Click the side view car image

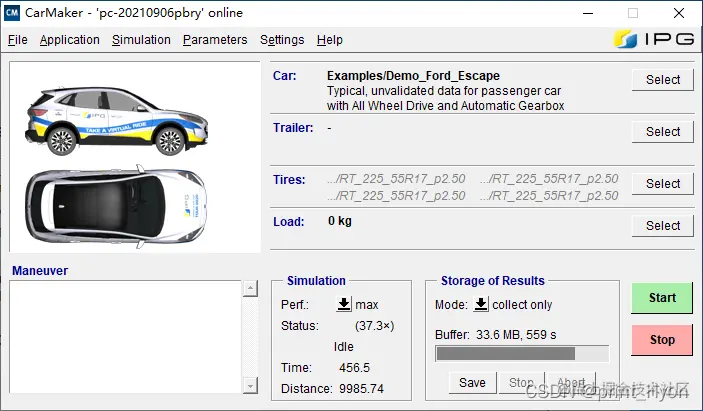(x=117, y=121)
